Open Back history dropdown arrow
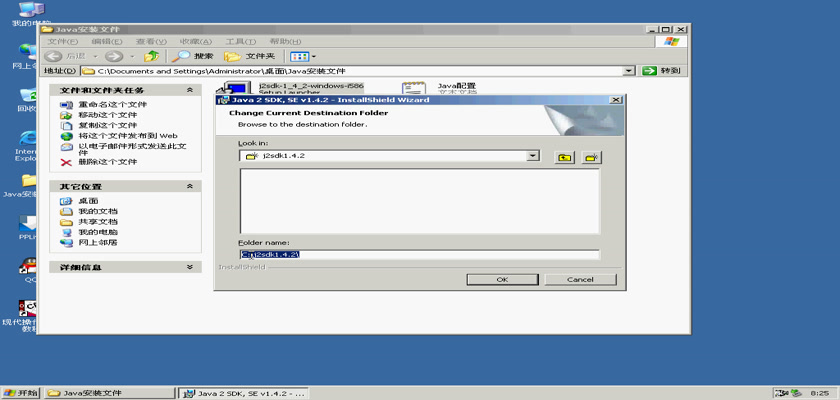Screen dimensions: 840x400 pos(95,56)
